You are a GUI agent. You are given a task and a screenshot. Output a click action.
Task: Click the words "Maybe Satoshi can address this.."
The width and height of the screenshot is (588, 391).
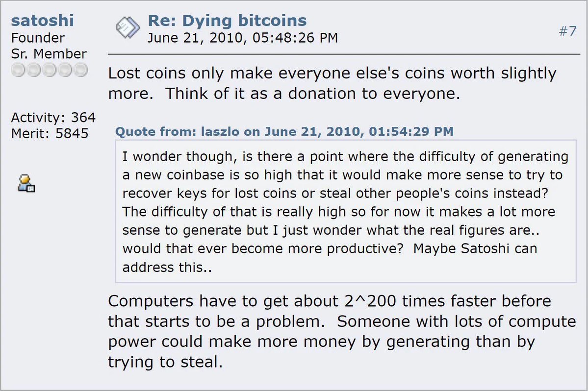tap(475, 248)
